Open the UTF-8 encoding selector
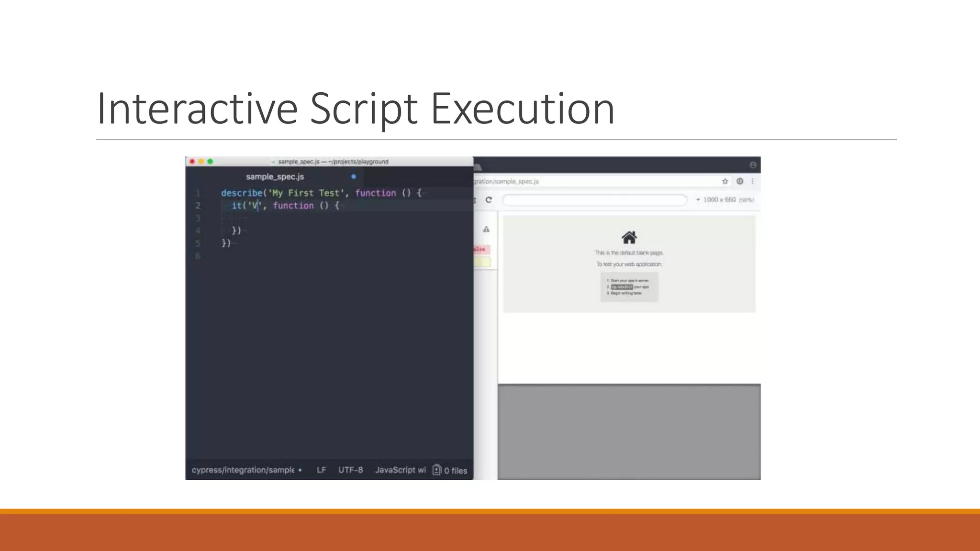Image resolution: width=980 pixels, height=551 pixels. click(350, 470)
